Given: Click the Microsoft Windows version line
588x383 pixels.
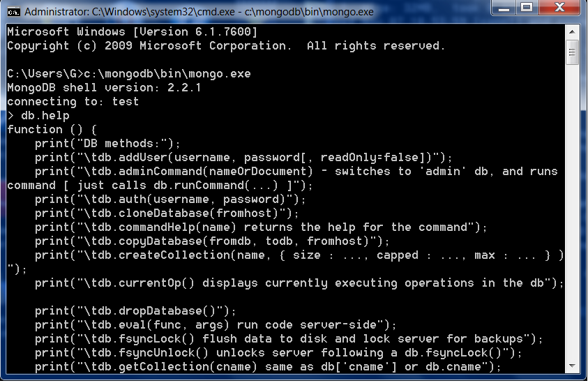Looking at the screenshot, I should (132, 32).
